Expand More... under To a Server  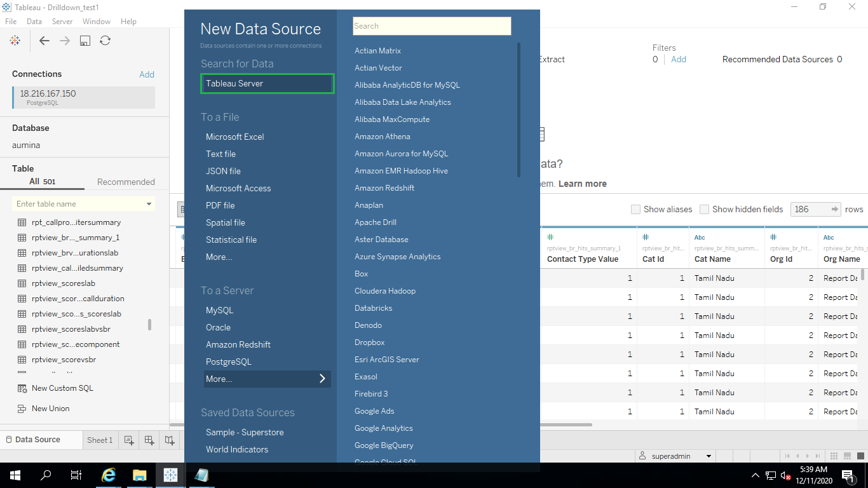pyautogui.click(x=268, y=379)
